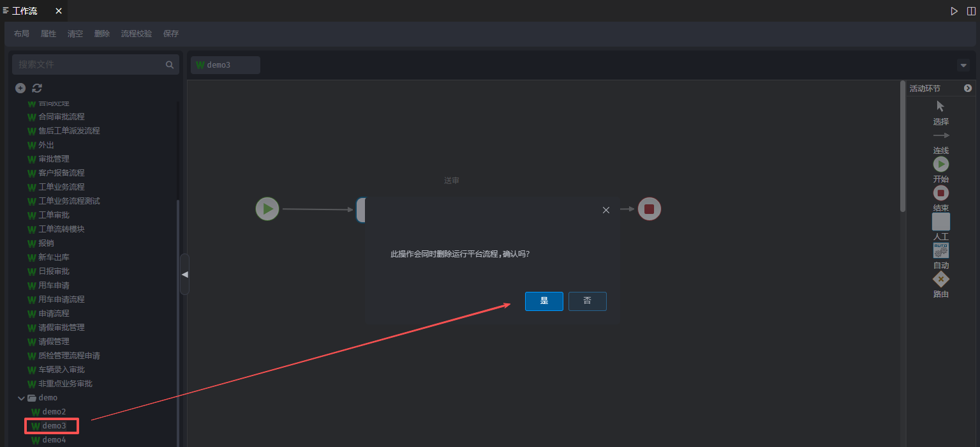Image resolution: width=980 pixels, height=447 pixels.
Task: Refresh the workflow file list
Action: [x=37, y=88]
